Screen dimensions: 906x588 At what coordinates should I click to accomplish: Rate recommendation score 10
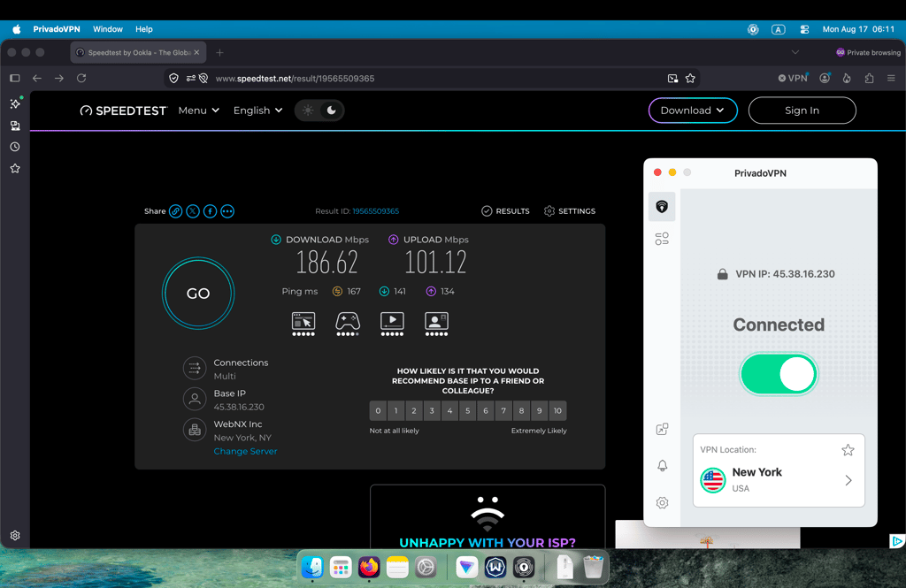(x=557, y=410)
